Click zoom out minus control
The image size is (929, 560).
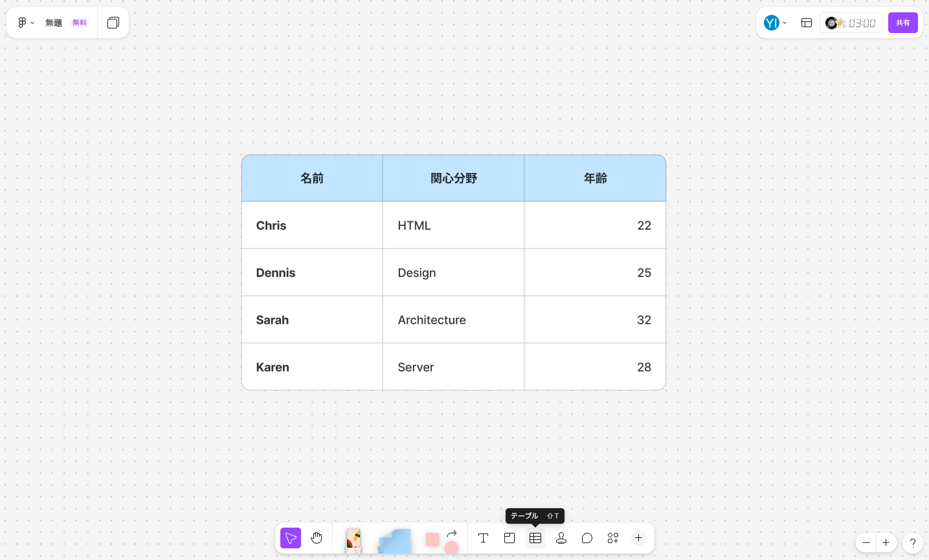click(866, 543)
